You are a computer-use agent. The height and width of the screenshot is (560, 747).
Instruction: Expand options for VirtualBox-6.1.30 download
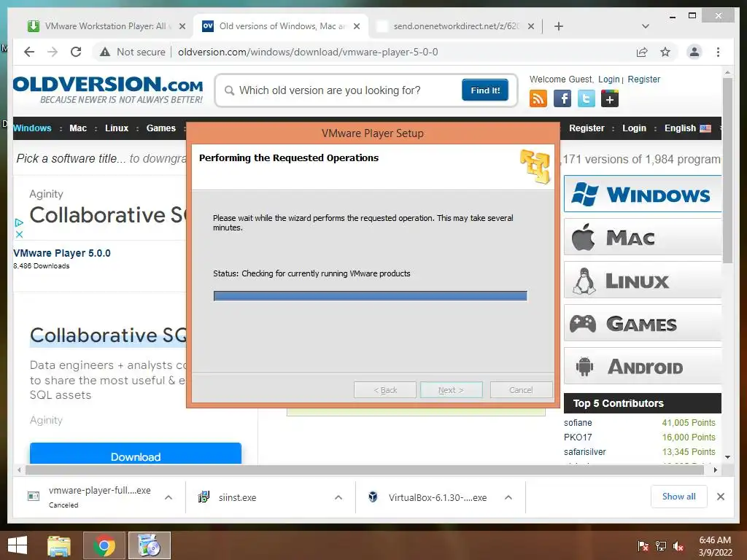508,497
